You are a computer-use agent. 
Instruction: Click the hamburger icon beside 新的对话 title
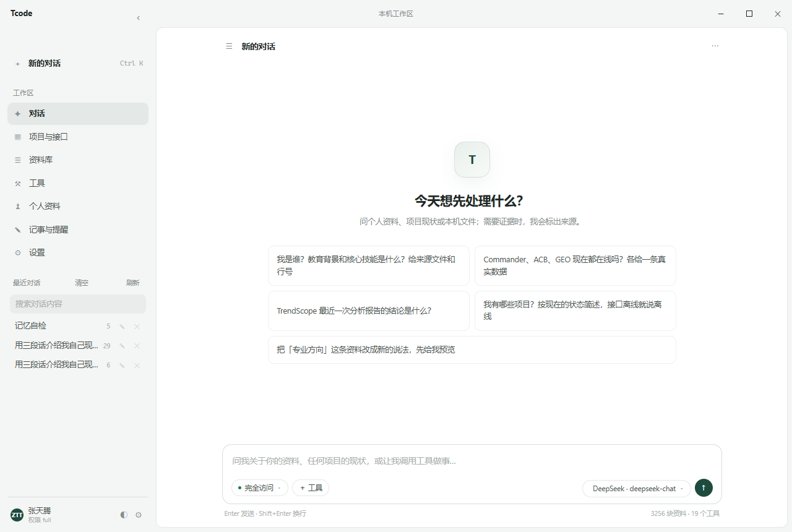(x=229, y=46)
